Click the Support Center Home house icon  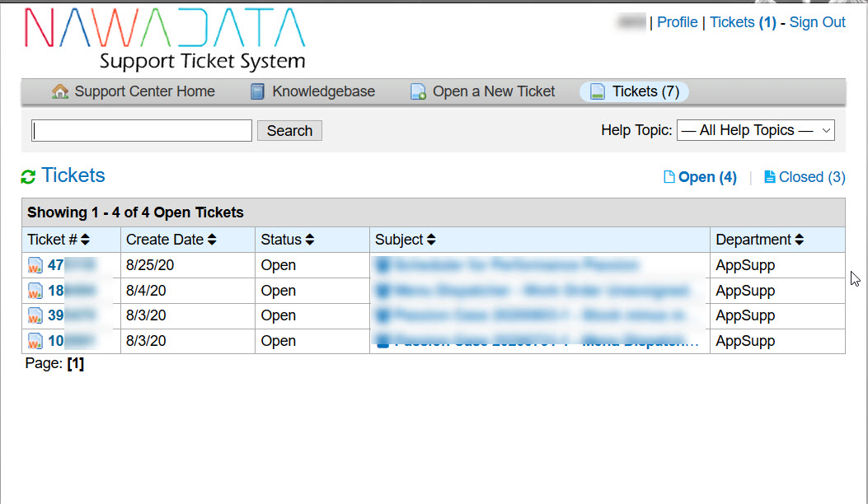[x=60, y=91]
